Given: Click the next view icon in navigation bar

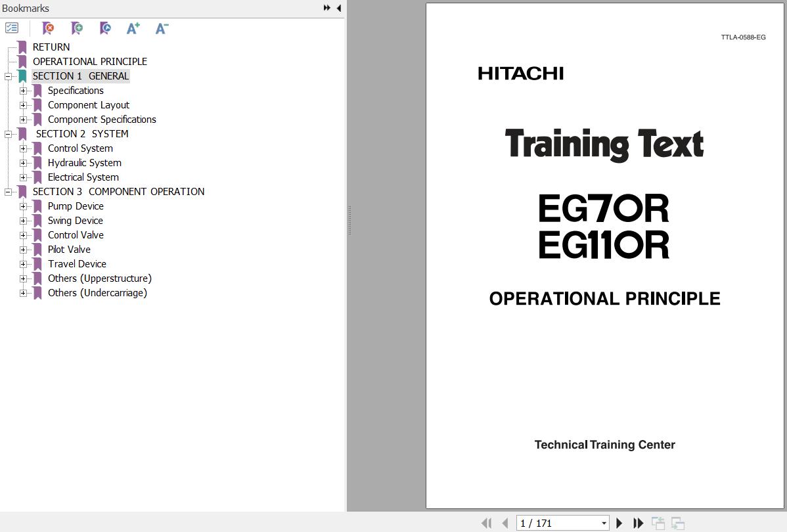Looking at the screenshot, I should pos(677,523).
